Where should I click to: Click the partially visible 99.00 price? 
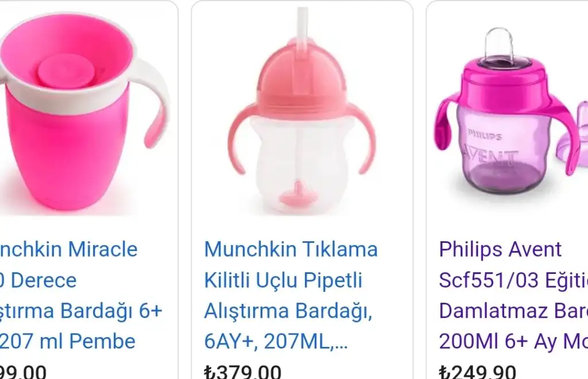point(22,372)
